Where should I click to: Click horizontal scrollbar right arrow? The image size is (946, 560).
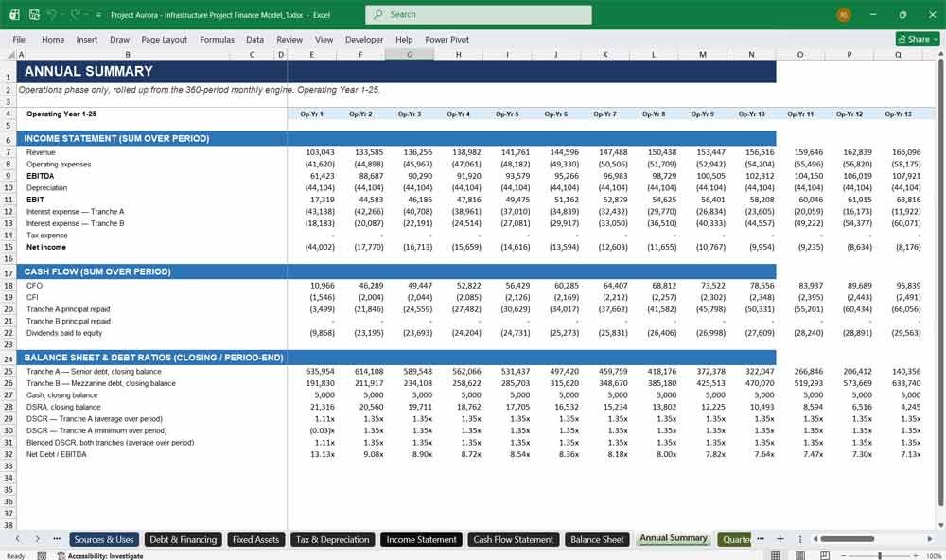(930, 539)
